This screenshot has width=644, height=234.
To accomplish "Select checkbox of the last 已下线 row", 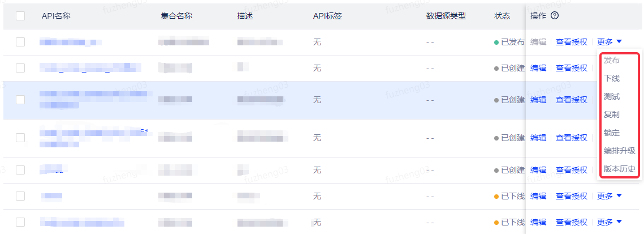I will 20,222.
